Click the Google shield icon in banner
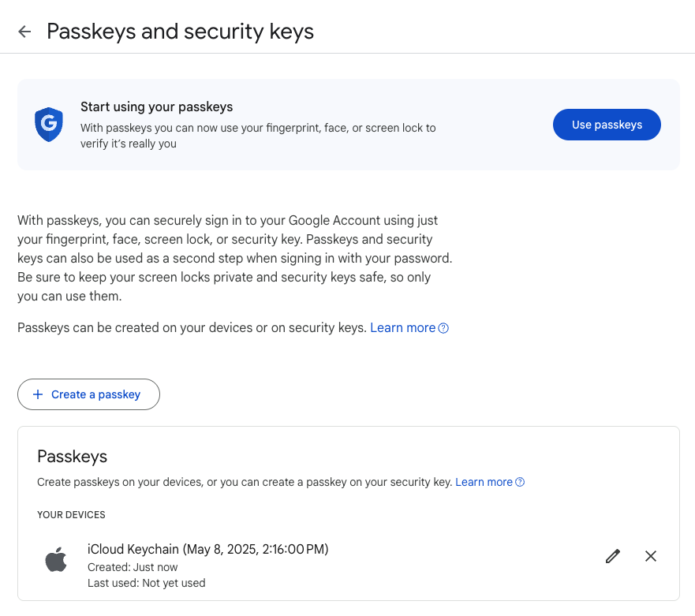Screen dimensions: 695x616 tap(49, 125)
